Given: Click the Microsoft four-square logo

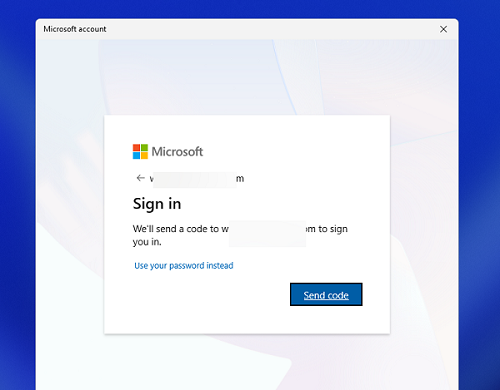Looking at the screenshot, I should (x=140, y=152).
